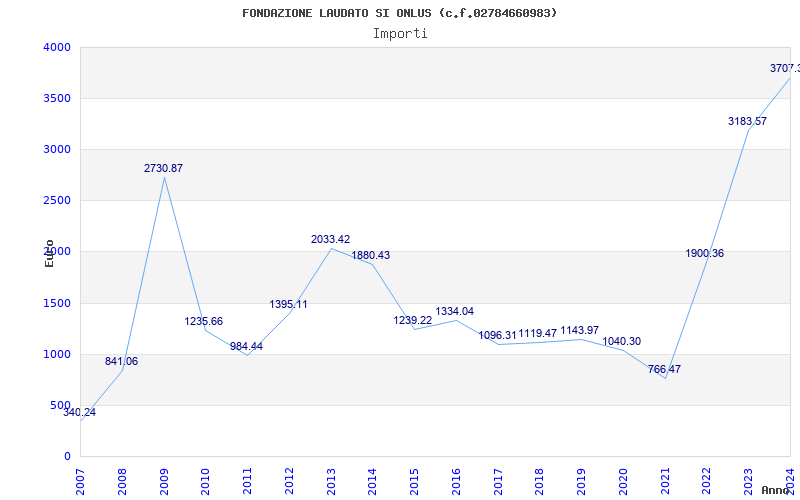The image size is (800, 500).
Task: Click the 841.06 data label
Action: tap(121, 361)
